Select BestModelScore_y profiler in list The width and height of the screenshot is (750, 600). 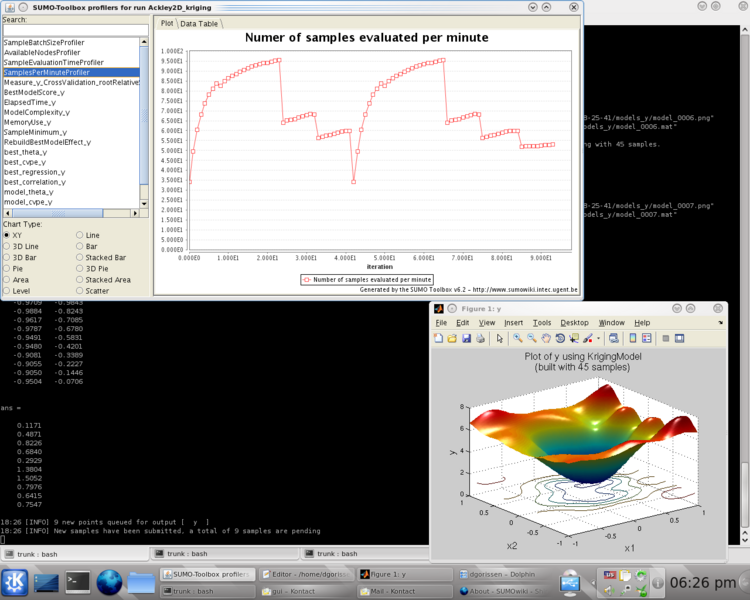(35, 92)
